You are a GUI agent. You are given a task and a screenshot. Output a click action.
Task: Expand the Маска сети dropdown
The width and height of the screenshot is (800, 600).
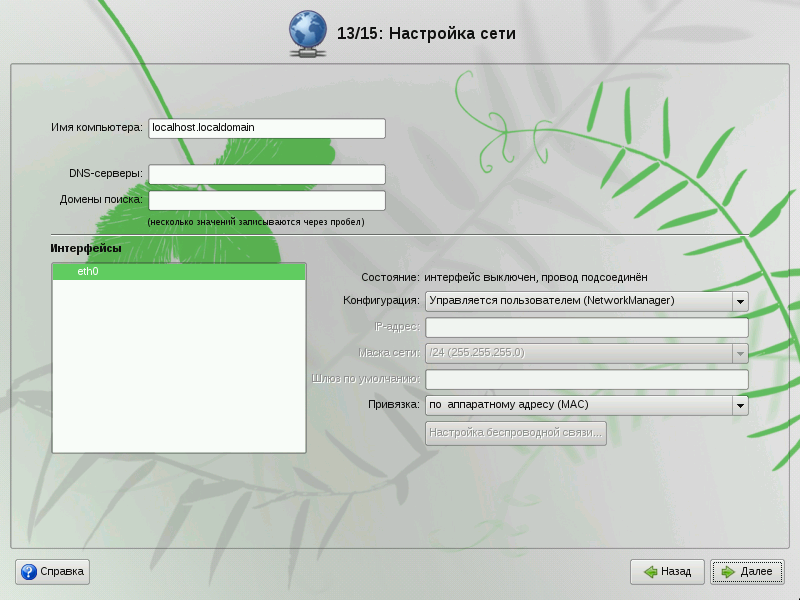point(740,353)
